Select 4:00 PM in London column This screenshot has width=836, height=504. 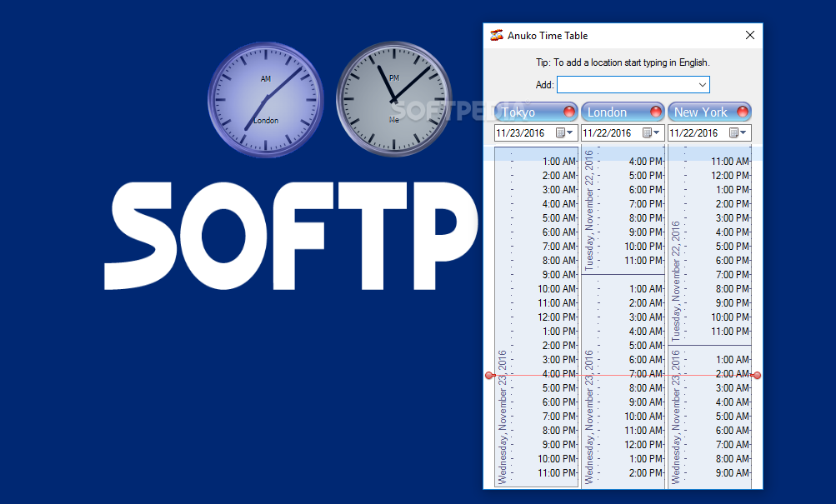[646, 162]
